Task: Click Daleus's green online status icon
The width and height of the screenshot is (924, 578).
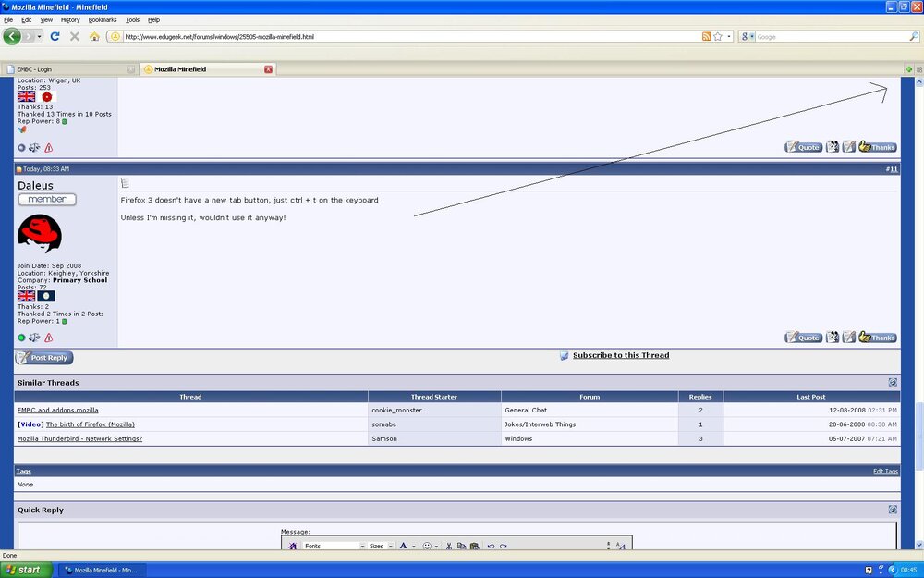Action: tap(22, 338)
